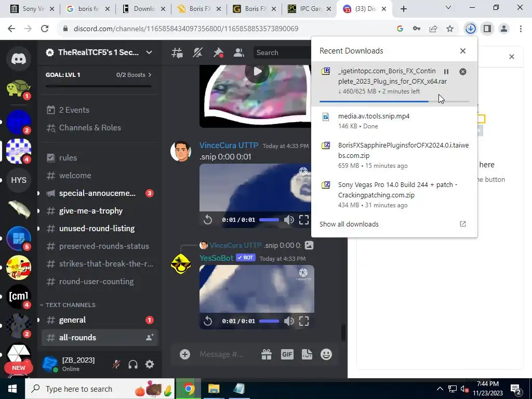
Task: Open the general text channel
Action: 100,320
